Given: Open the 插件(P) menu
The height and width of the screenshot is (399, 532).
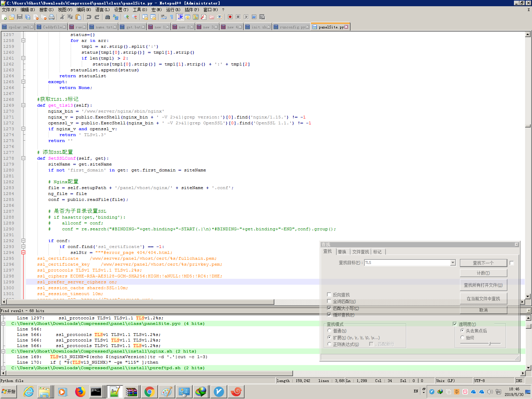Looking at the screenshot, I should tap(192, 10).
